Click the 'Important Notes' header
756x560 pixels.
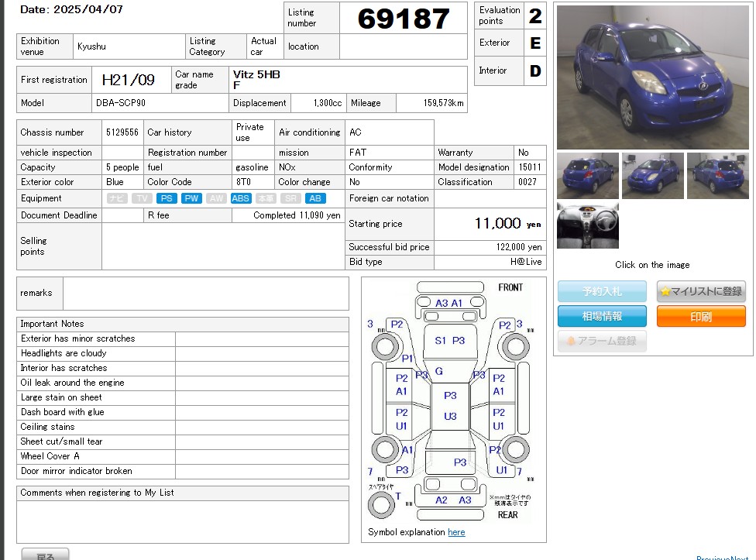(x=52, y=324)
